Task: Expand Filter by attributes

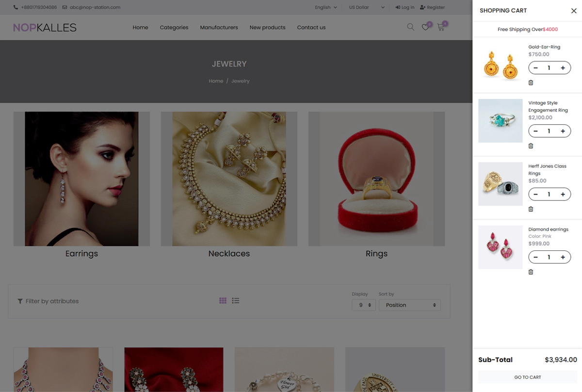Action: [x=48, y=301]
